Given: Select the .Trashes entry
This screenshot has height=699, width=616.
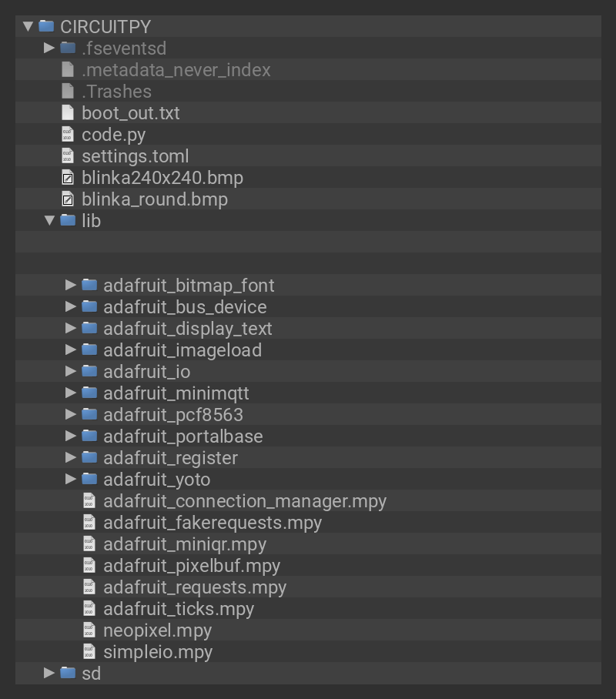Looking at the screenshot, I should [116, 92].
